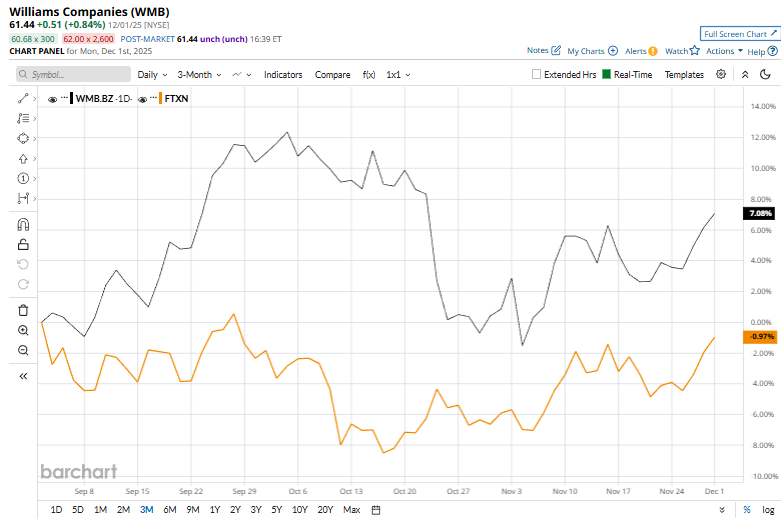Pick the numbered annotation tool

coord(23,178)
